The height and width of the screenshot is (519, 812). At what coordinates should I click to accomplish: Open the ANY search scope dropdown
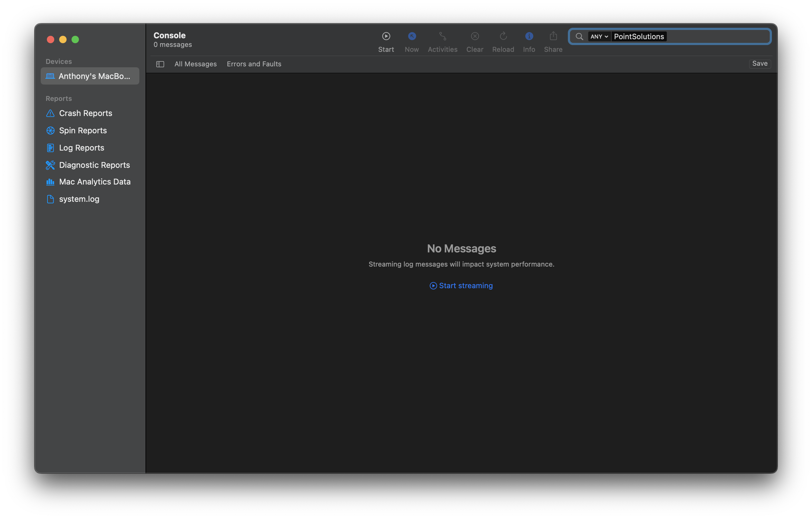[599, 36]
